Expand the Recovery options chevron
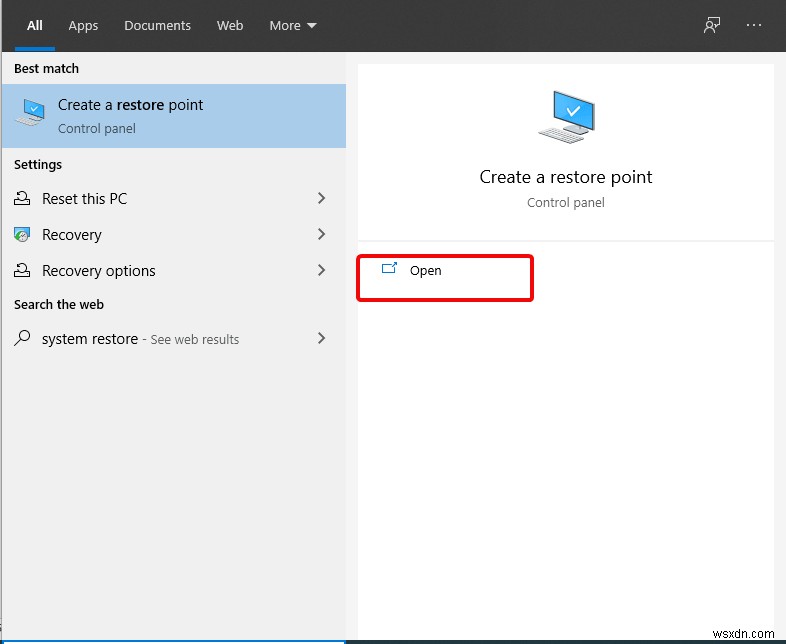 321,270
